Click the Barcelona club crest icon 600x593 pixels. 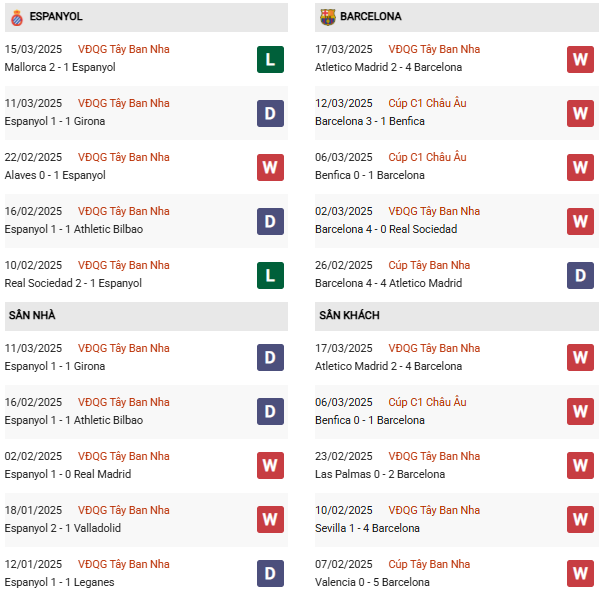[x=327, y=17]
